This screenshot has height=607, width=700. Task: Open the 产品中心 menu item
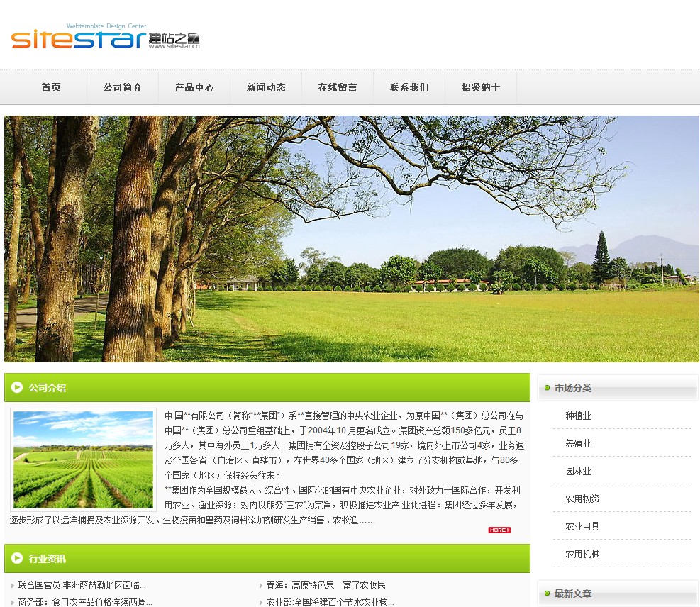194,87
